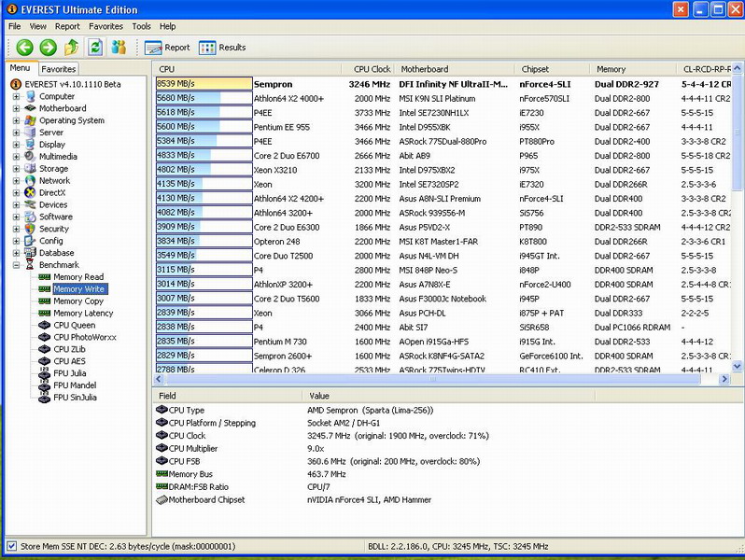This screenshot has height=560, width=745.
Task: Open the Memory Copy benchmark
Action: point(78,301)
